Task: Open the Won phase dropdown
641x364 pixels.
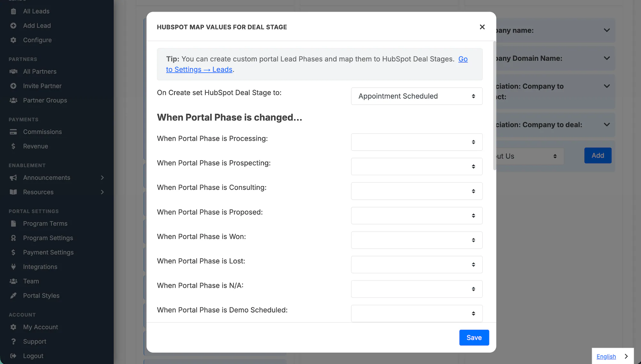Action: [x=417, y=240]
